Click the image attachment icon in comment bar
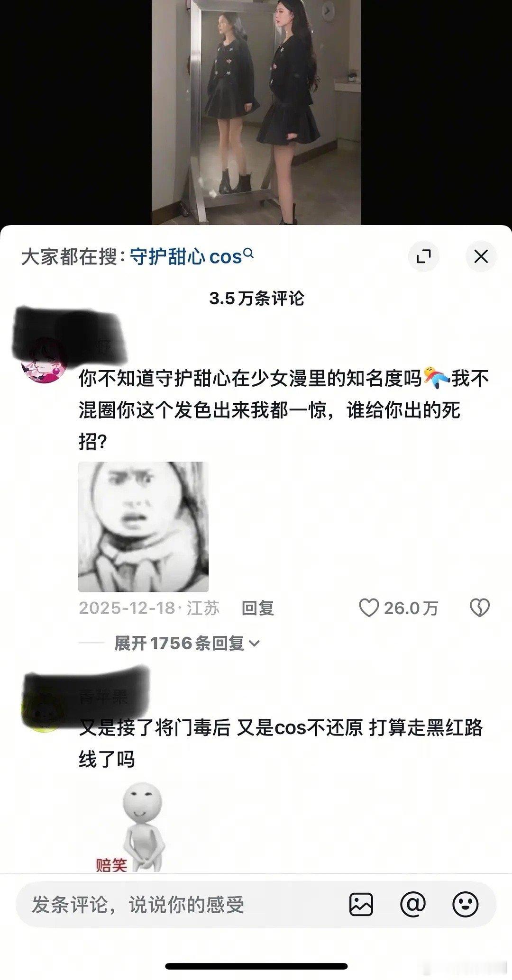512x980 pixels. pos(361,904)
